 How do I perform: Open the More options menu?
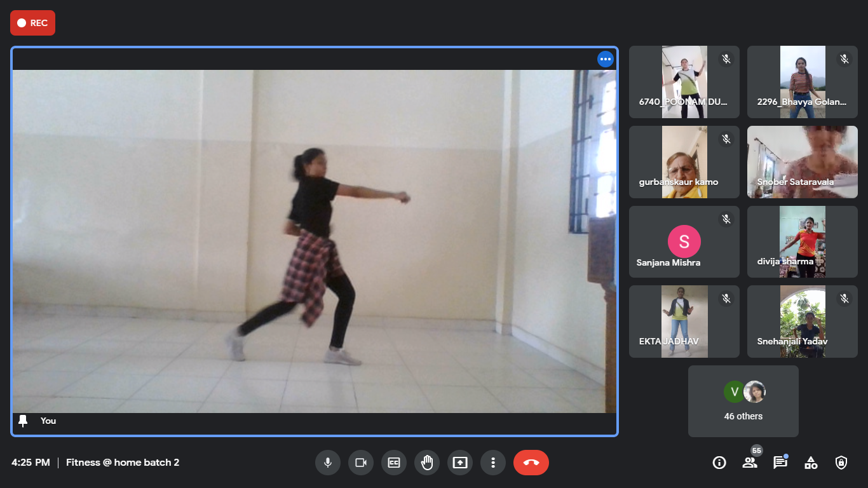point(493,463)
